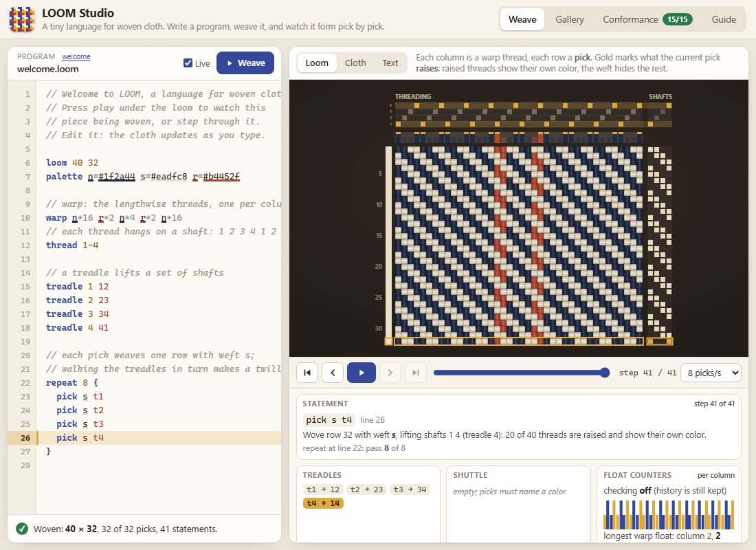Open the Gallery page
The height and width of the screenshot is (550, 756).
click(570, 19)
